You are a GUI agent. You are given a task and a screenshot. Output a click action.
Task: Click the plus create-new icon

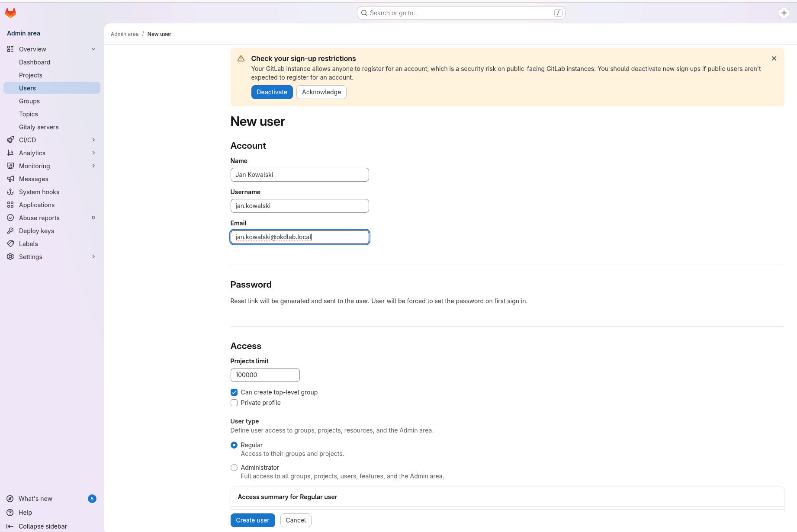784,13
